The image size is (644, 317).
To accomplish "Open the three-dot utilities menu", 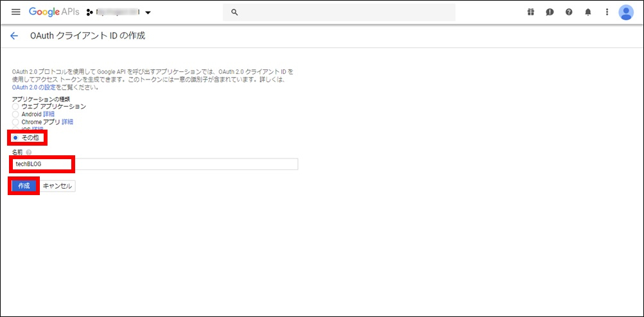I will 607,12.
